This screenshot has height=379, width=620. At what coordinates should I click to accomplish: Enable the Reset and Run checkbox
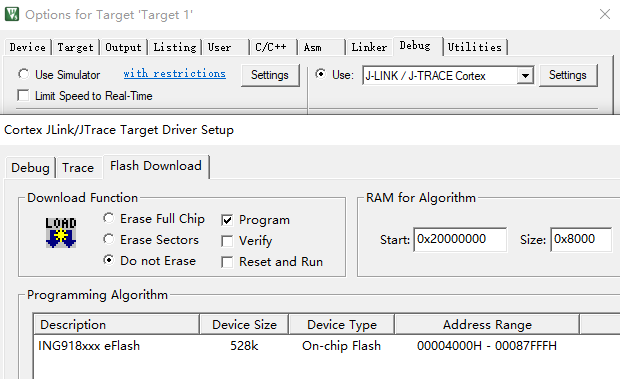(227, 262)
